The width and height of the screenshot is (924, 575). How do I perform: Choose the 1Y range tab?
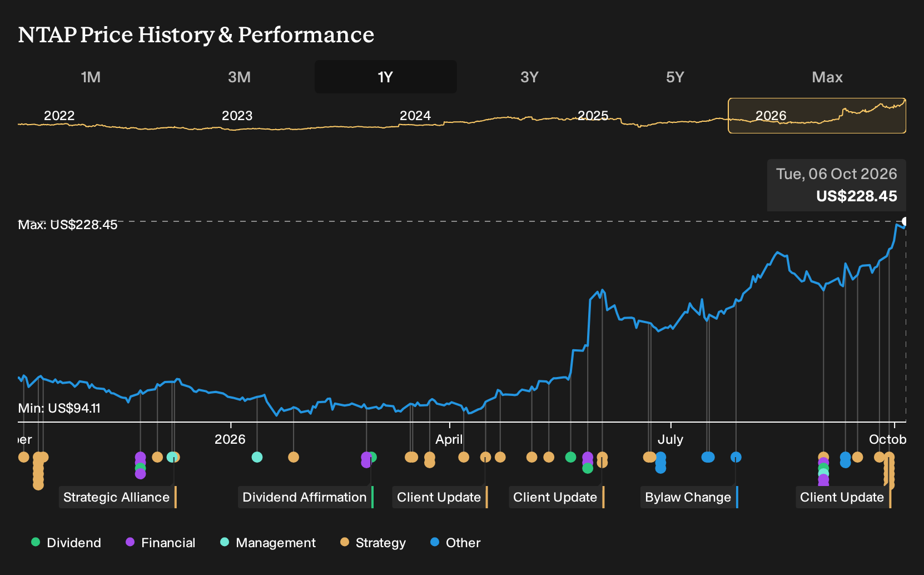click(386, 77)
